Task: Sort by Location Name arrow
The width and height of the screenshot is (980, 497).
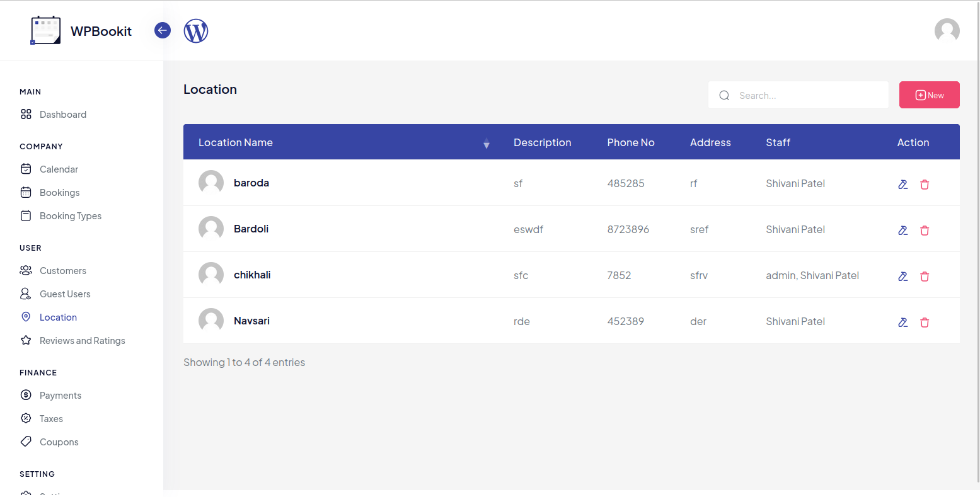Action: coord(486,144)
